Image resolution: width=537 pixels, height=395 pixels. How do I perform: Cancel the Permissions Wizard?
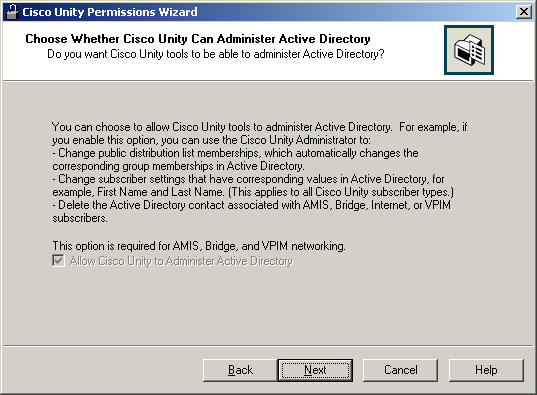tap(400, 370)
